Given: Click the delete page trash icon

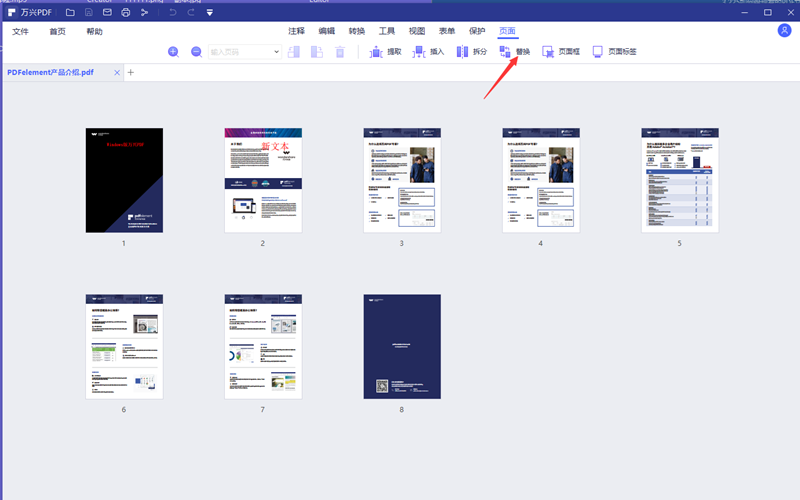Looking at the screenshot, I should pos(340,51).
